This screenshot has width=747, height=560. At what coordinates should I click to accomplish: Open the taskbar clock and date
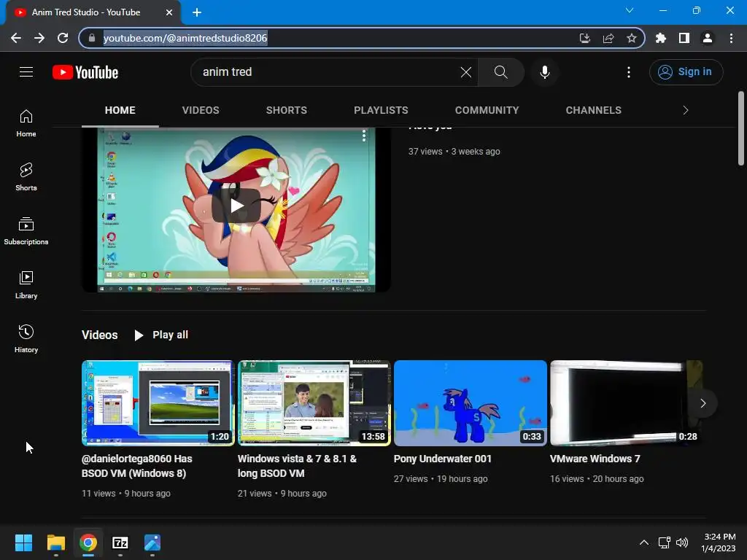[718, 542]
